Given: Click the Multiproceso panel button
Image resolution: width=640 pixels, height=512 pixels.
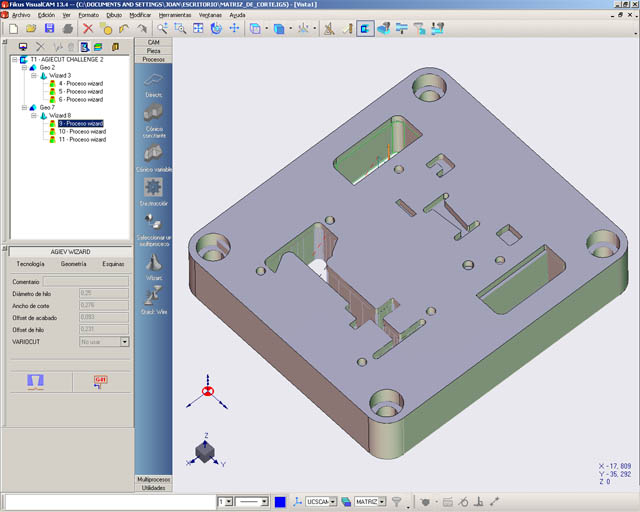Looking at the screenshot, I should click(153, 480).
